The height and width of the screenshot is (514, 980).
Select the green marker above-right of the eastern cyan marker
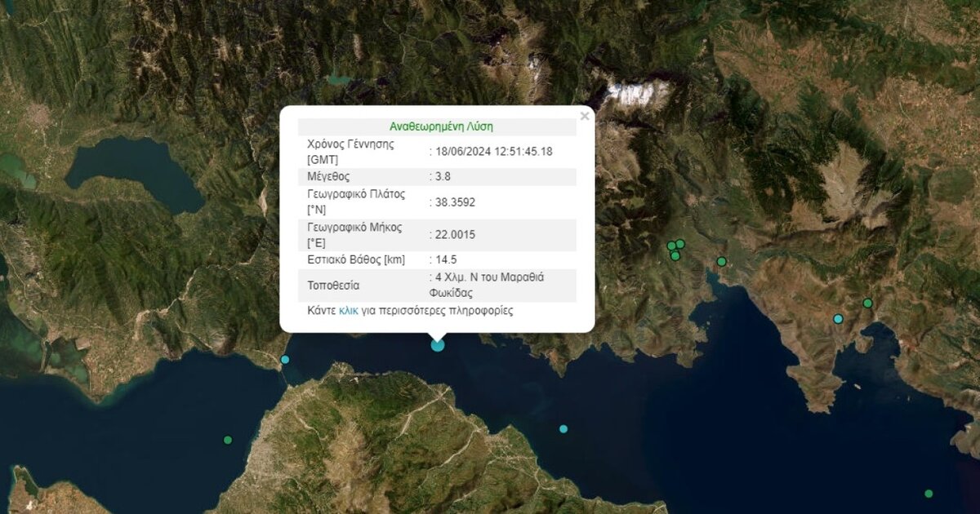[867, 304]
